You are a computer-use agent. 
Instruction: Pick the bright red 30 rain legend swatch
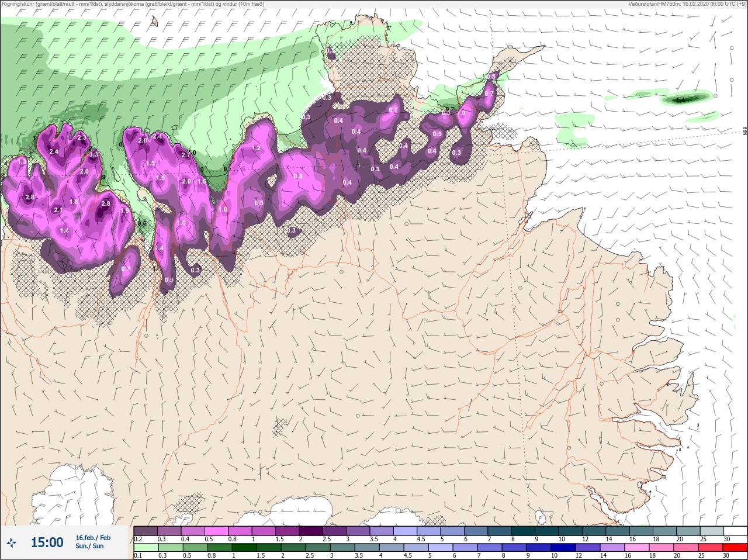[735, 548]
